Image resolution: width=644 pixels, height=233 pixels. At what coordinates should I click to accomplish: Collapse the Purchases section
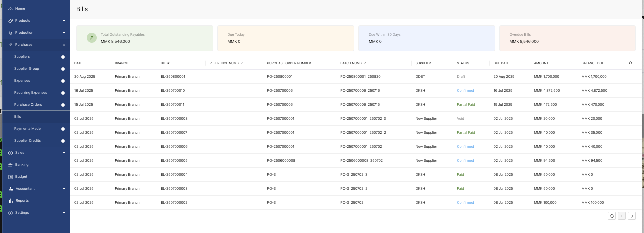click(64, 45)
